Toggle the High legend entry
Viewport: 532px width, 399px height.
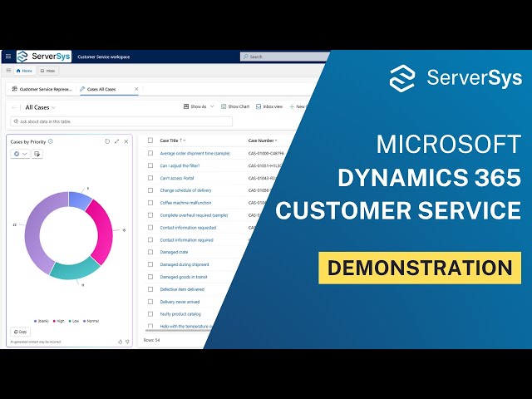point(59,321)
